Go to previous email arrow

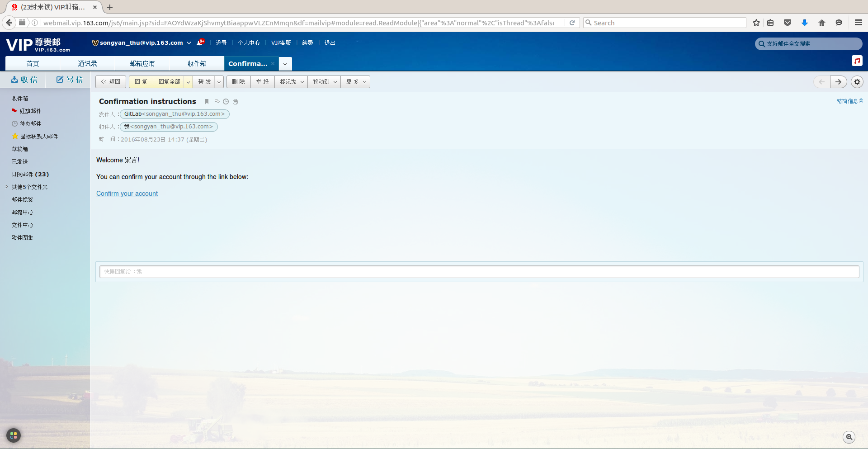pos(821,82)
